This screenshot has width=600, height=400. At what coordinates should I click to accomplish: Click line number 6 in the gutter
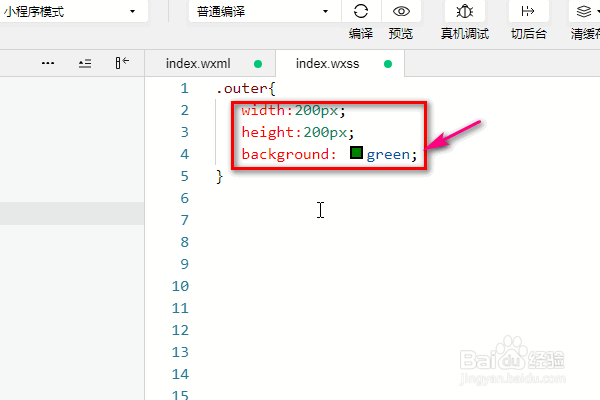[x=184, y=198]
